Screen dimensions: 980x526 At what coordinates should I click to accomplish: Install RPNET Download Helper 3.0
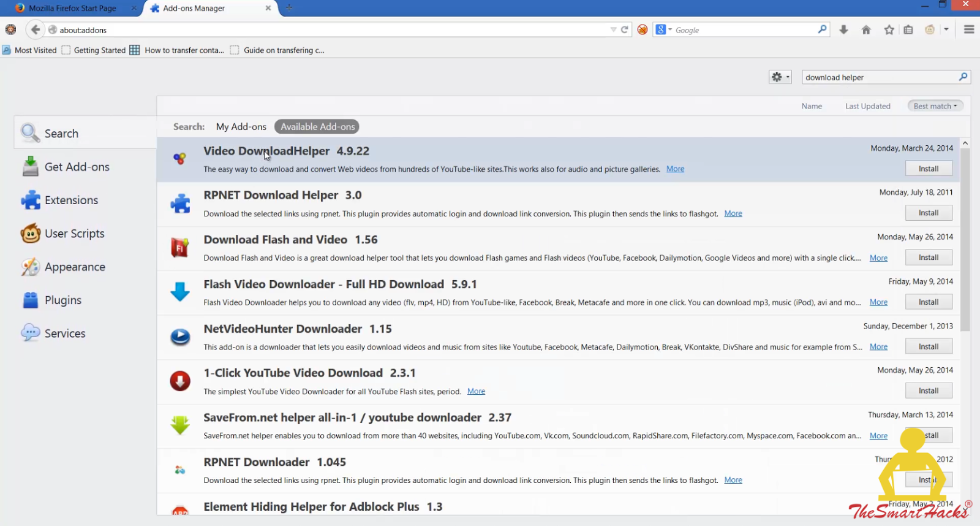929,213
